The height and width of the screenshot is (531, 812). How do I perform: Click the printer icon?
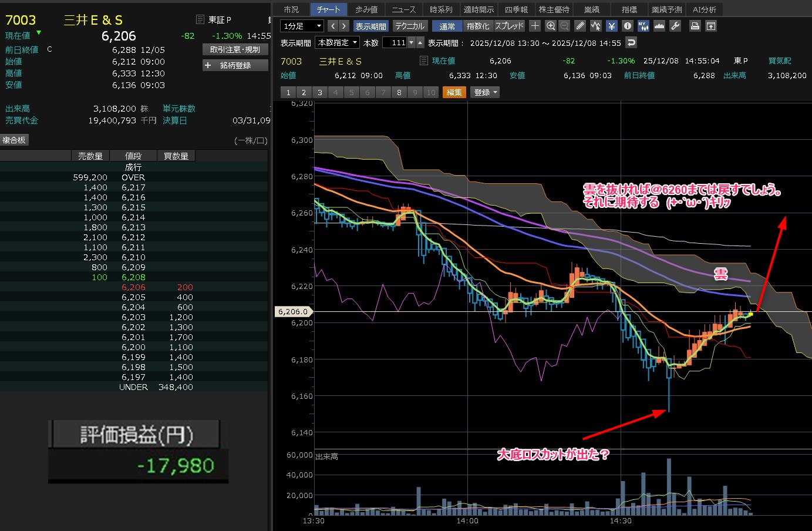(x=695, y=26)
